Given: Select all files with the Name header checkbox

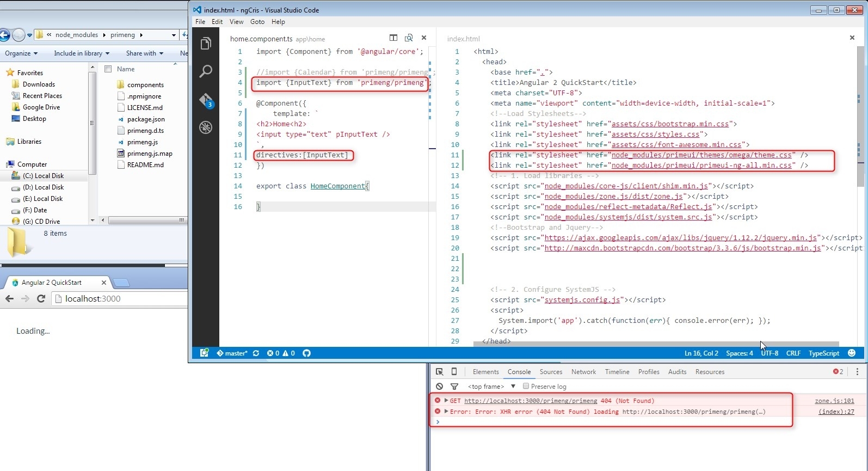Looking at the screenshot, I should [x=108, y=69].
